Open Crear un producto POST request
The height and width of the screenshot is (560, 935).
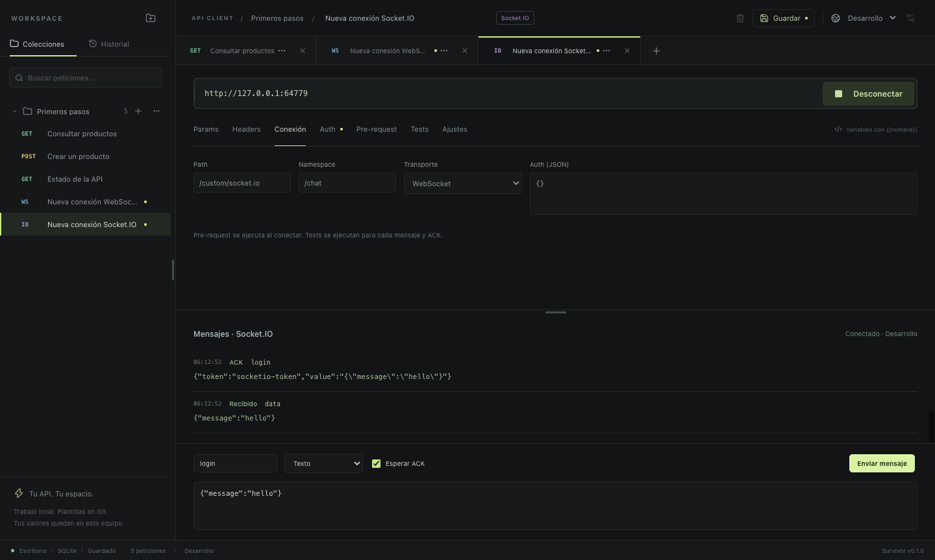tap(85, 156)
